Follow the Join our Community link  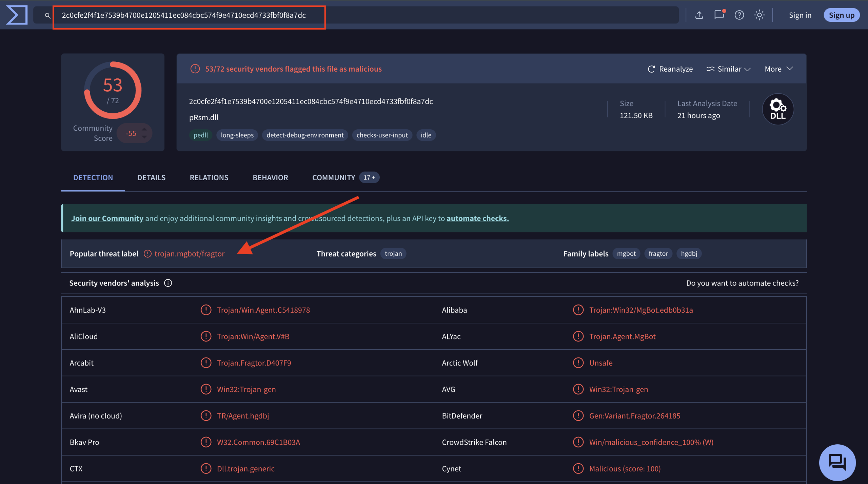tap(107, 218)
